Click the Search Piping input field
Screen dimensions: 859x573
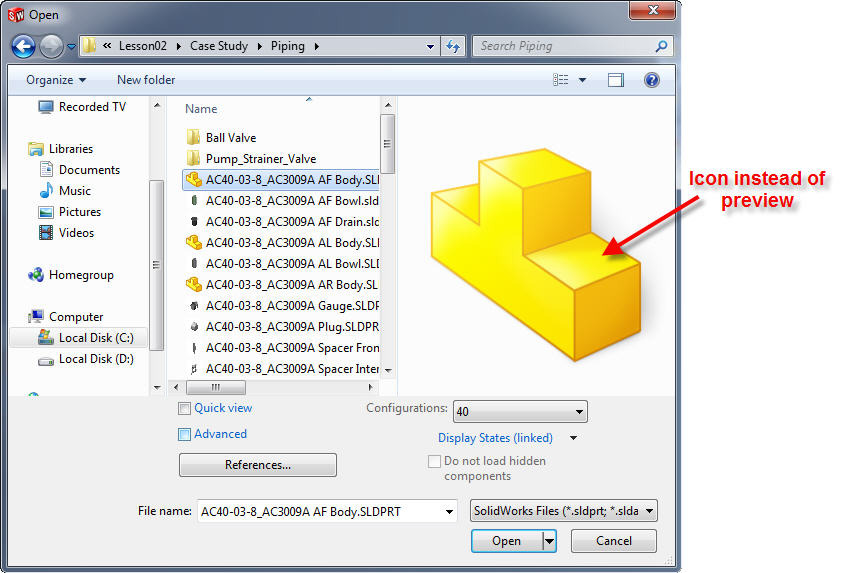coord(564,47)
